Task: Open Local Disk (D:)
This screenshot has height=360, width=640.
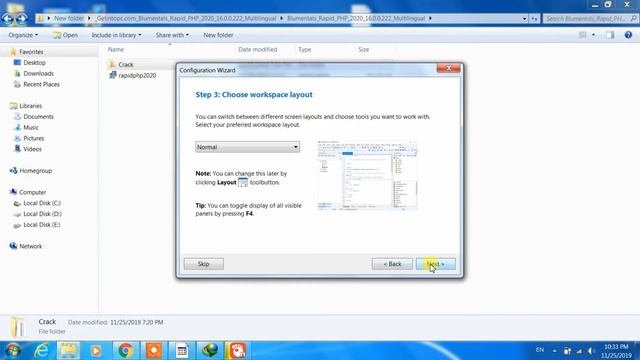Action: coord(42,214)
